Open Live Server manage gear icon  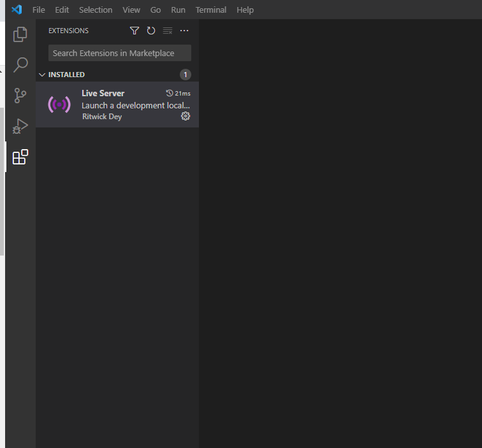click(x=186, y=116)
